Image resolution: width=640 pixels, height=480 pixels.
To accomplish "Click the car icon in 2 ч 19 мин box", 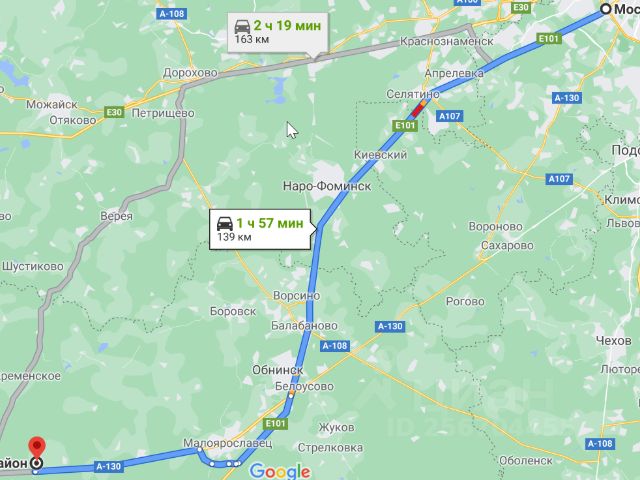I will pos(242,27).
